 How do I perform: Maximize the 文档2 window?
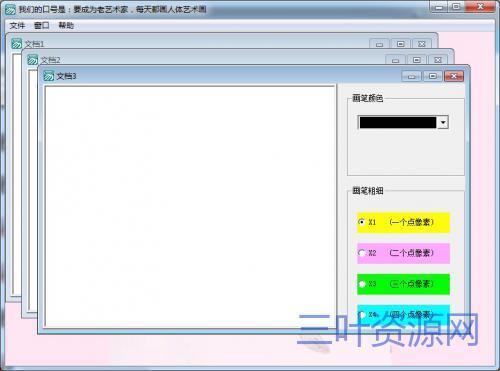point(417,60)
